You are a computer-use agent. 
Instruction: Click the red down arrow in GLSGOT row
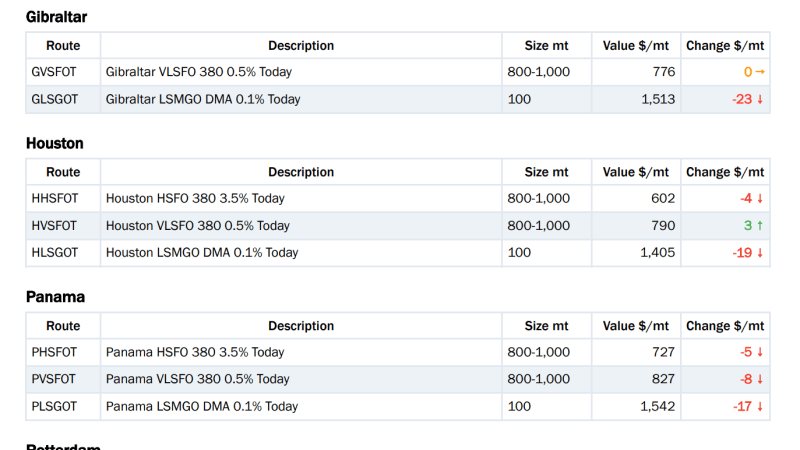pos(760,99)
